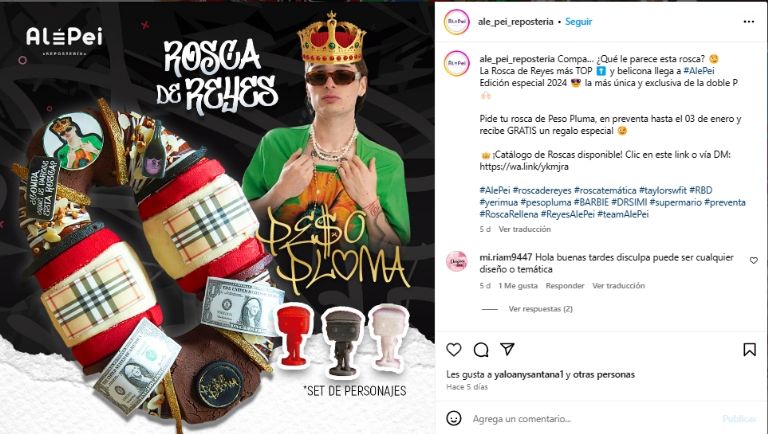This screenshot has height=434, width=768.
Task: Open ale_pei_reposteria profile picture in header
Action: pyautogui.click(x=456, y=22)
